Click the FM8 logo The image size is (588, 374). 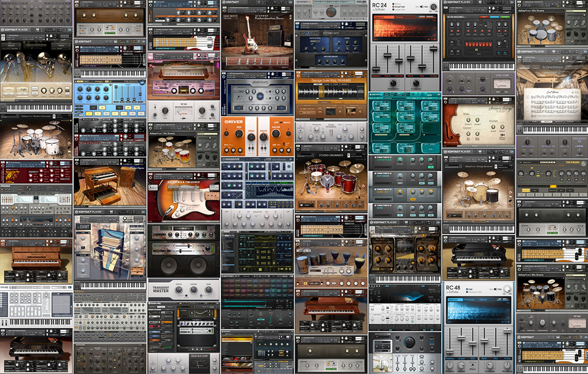(x=5, y=288)
